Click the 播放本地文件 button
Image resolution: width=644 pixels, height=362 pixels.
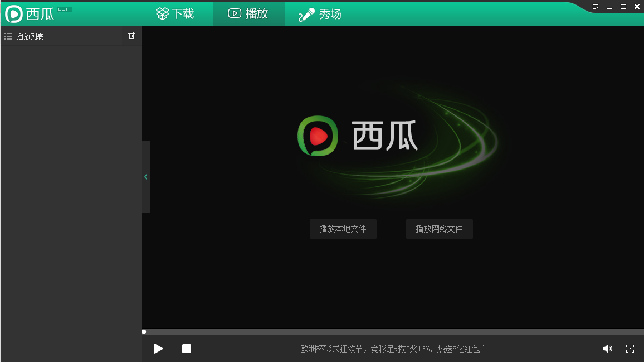click(343, 229)
